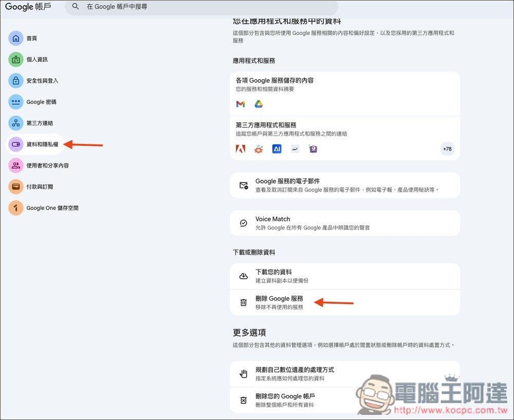
Task: Go to 個人資訊 in the sidebar
Action: pyautogui.click(x=28, y=60)
